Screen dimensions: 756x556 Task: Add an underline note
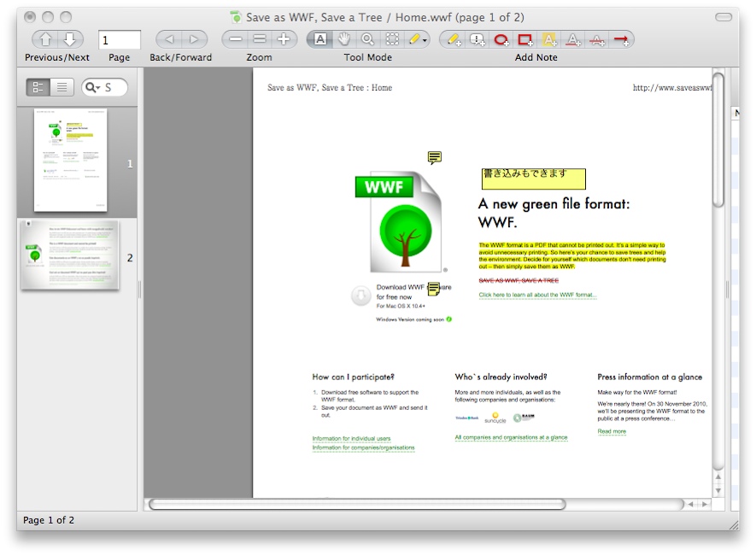click(x=573, y=39)
